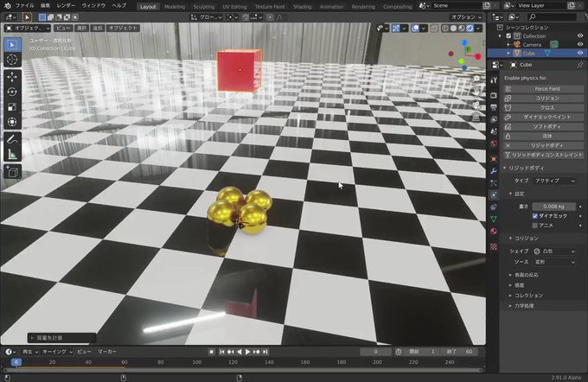Open the Material properties tab
The height and width of the screenshot is (382, 588).
click(x=494, y=231)
